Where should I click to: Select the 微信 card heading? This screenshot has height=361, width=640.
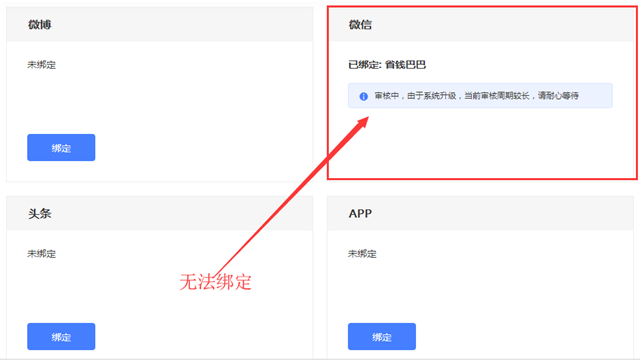pyautogui.click(x=360, y=25)
